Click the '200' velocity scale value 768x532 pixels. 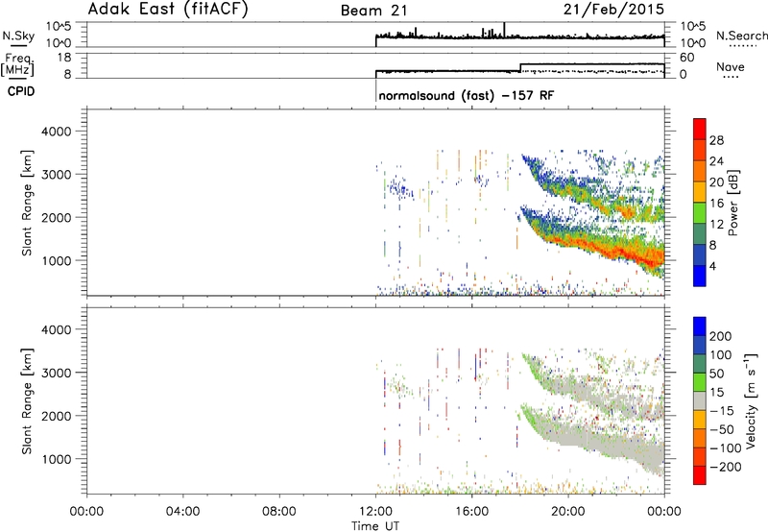pos(721,336)
